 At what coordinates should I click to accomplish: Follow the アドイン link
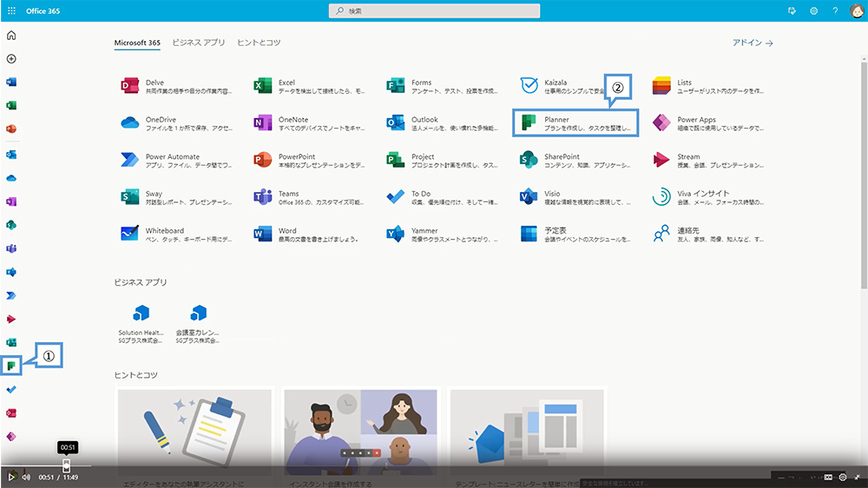[753, 43]
